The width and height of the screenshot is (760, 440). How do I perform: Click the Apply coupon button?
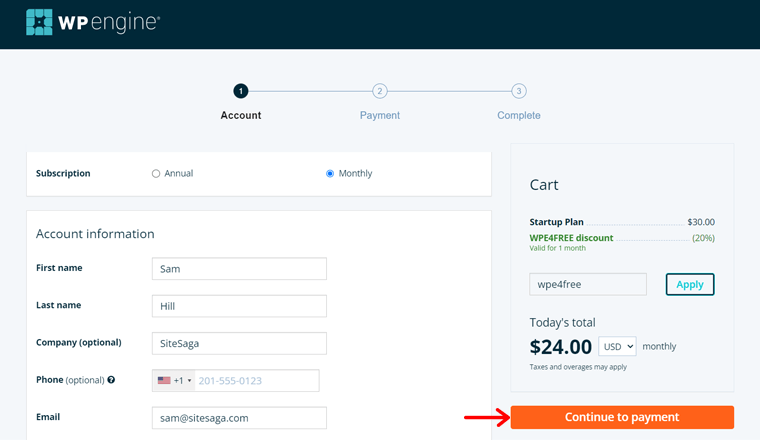pyautogui.click(x=690, y=284)
